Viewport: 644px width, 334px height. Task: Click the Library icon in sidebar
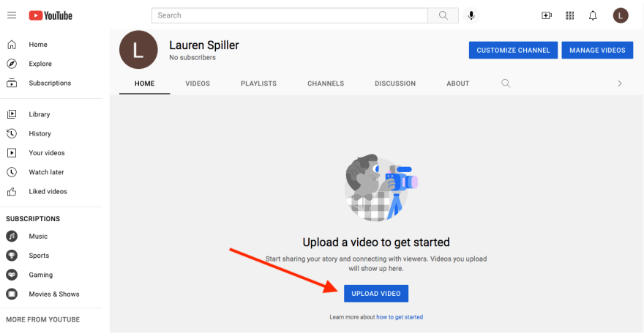[12, 114]
